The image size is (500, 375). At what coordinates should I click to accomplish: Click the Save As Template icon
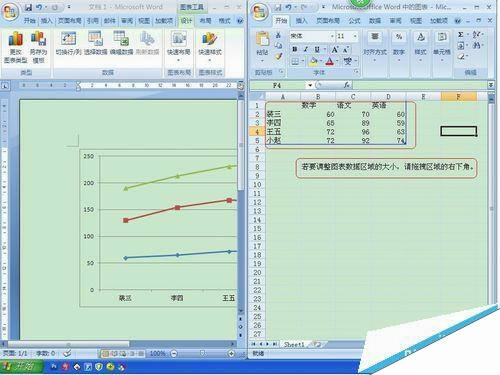click(x=38, y=47)
